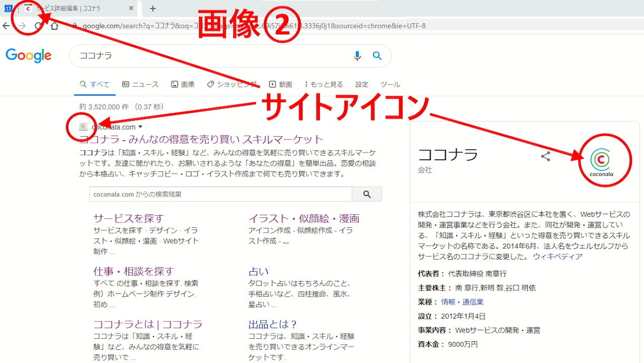Open the ウィキペディア link
This screenshot has height=363, width=644.
tap(557, 256)
